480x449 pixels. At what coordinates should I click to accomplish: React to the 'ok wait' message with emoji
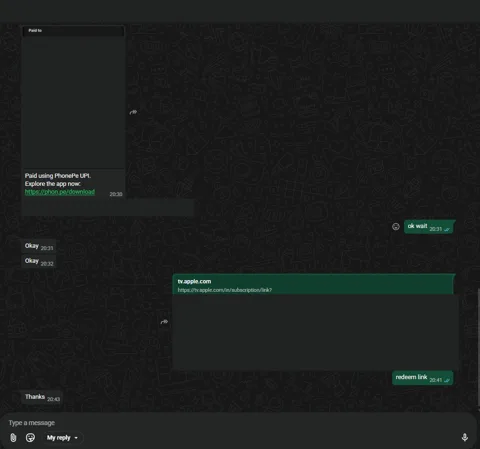(x=396, y=227)
